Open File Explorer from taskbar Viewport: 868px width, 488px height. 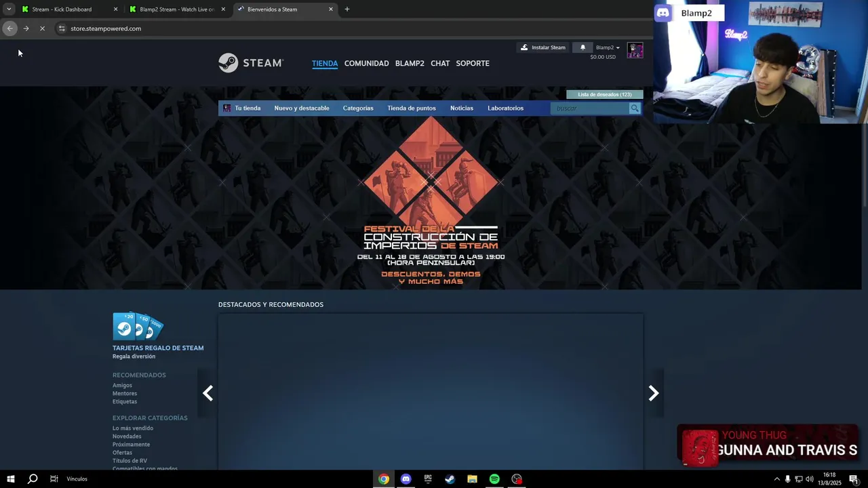click(472, 479)
